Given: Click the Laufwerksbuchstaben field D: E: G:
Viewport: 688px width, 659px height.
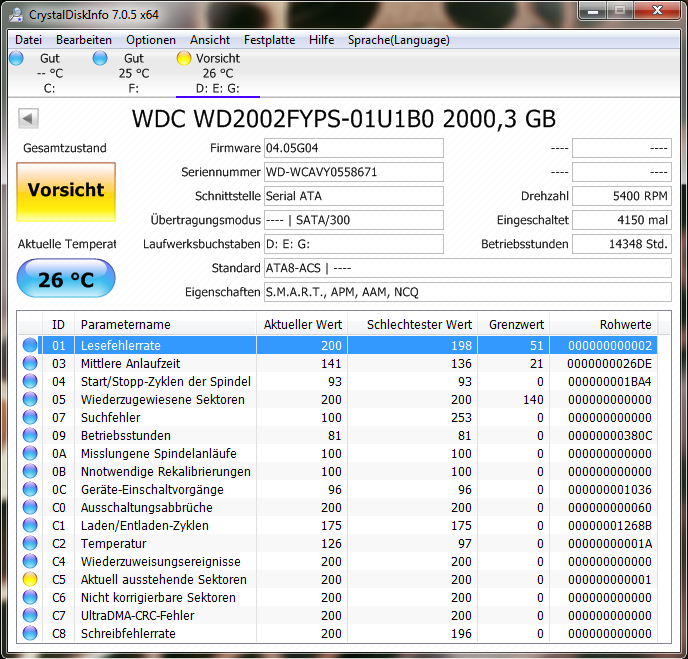Looking at the screenshot, I should (x=354, y=244).
